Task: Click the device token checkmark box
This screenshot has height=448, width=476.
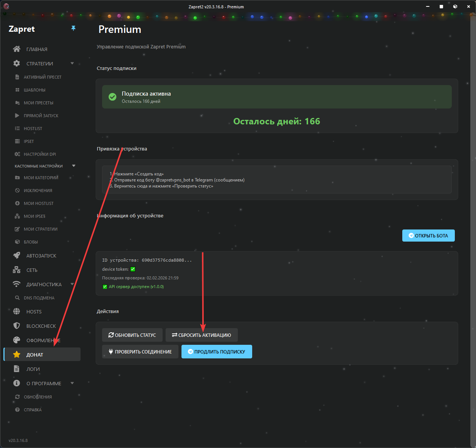Action: click(x=133, y=269)
